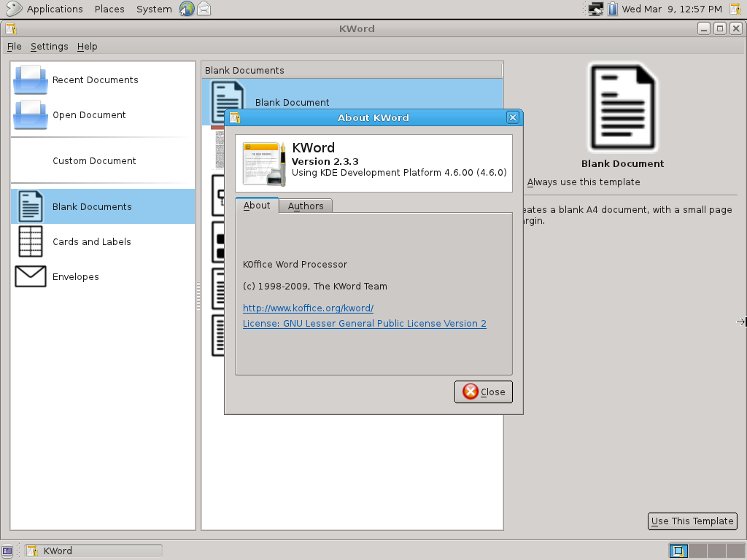This screenshot has height=560, width=747.
Task: Select the Blank Documents sidebar icon
Action: coord(30,206)
